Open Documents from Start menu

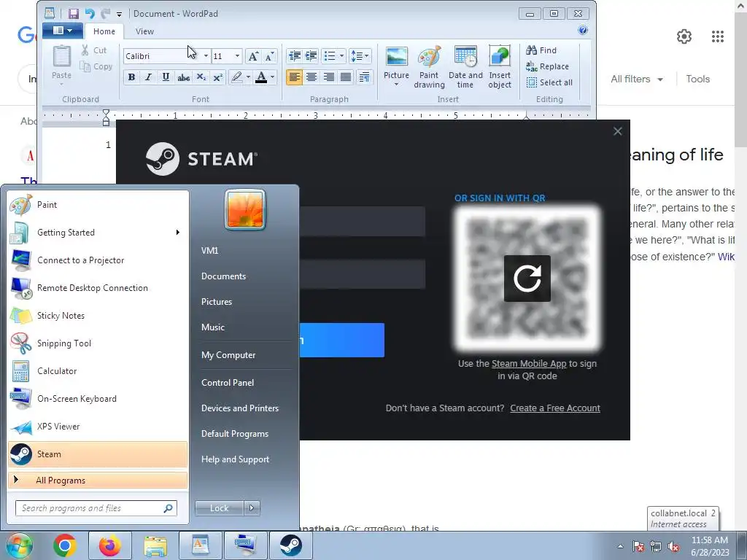[223, 276]
